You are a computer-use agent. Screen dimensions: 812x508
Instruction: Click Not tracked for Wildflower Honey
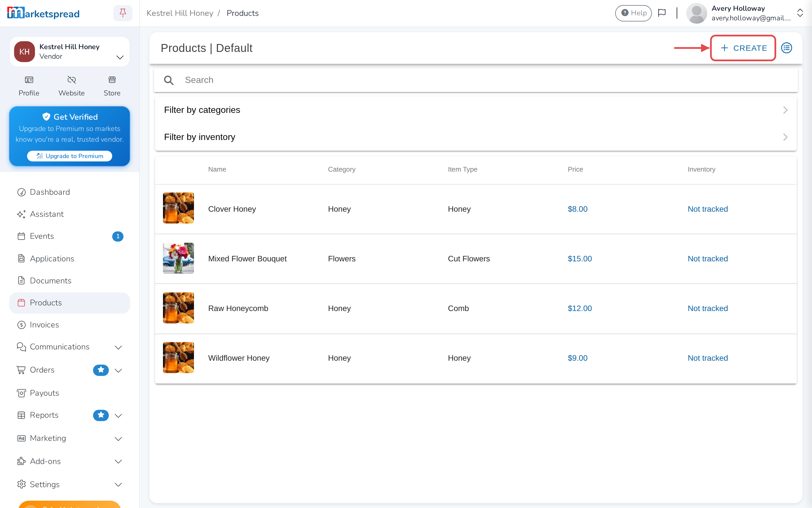point(708,358)
